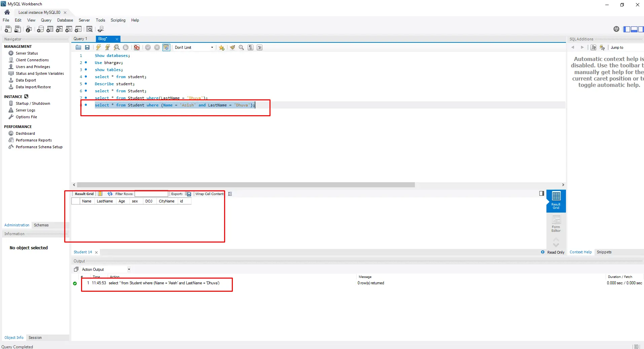
Task: Add query to favorites with star icon
Action: coord(221,47)
